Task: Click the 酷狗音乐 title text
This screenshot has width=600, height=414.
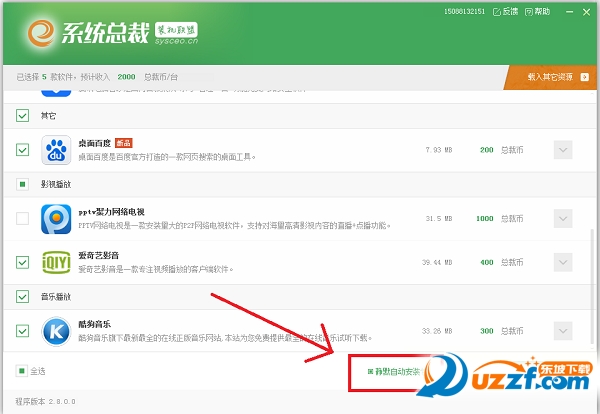Action: click(x=95, y=324)
